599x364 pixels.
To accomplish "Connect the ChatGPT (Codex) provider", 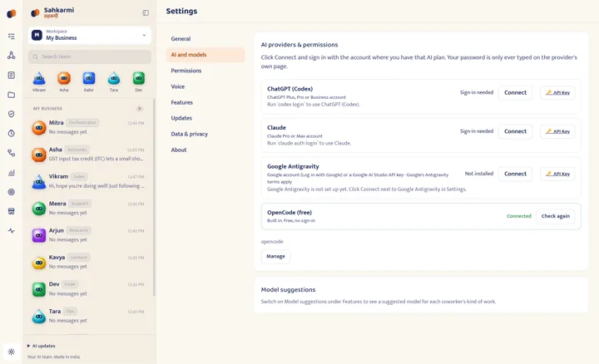I will 515,93.
